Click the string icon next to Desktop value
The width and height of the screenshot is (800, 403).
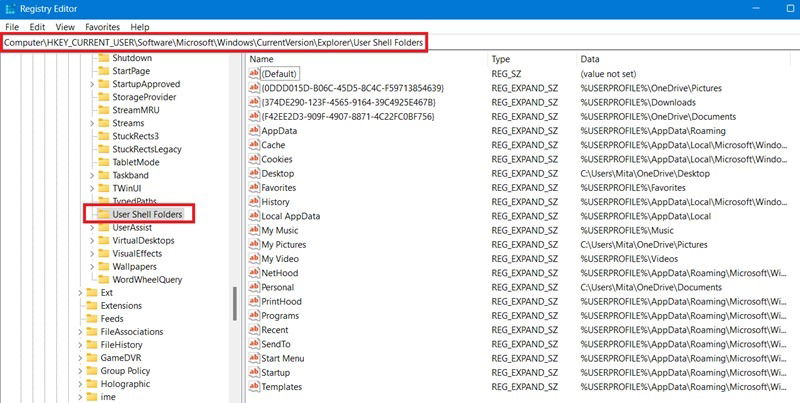[x=254, y=173]
